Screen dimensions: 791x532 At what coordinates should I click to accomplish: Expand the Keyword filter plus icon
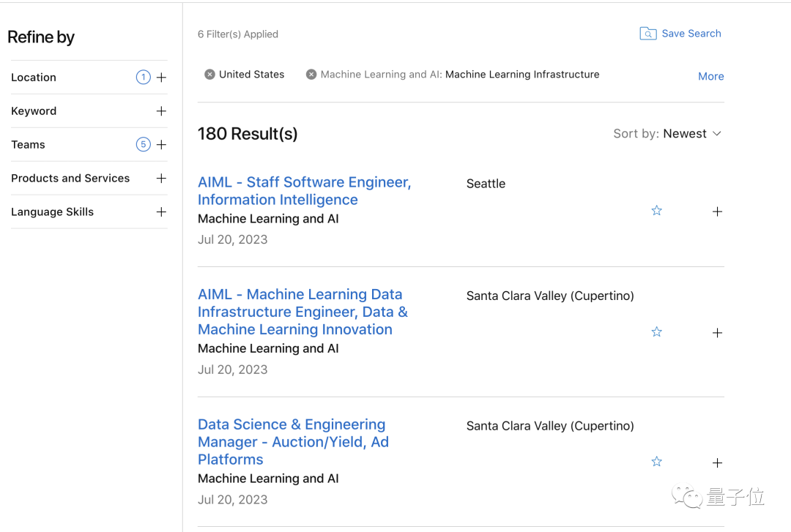(161, 111)
